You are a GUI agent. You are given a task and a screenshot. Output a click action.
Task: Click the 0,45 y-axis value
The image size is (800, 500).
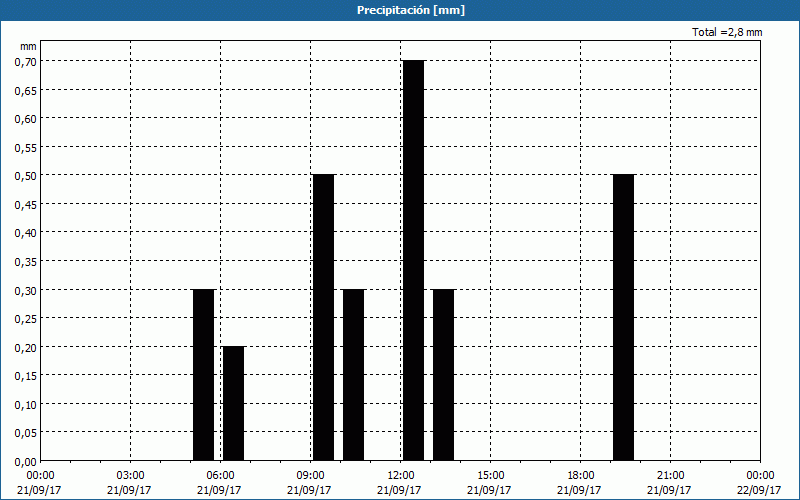click(x=26, y=205)
